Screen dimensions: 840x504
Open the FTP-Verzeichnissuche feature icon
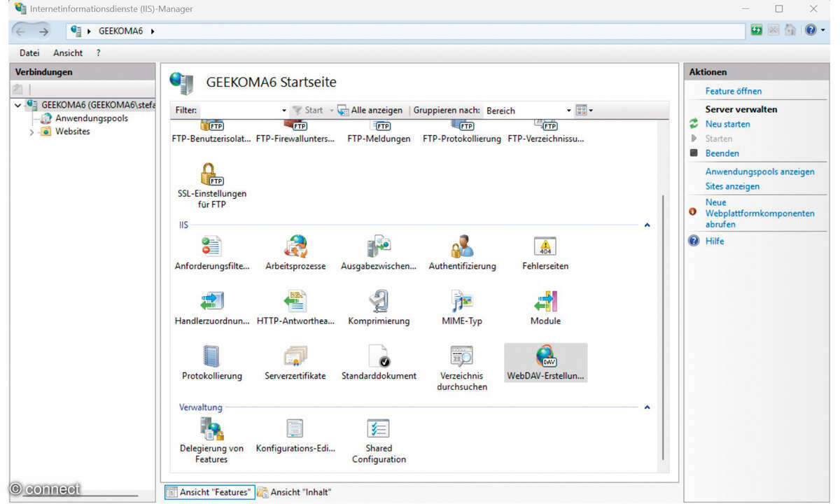[545, 131]
